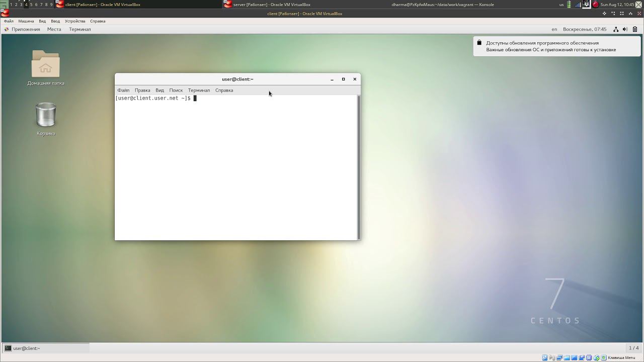Open VirtualBox Файл menu
This screenshot has height=362, width=644.
point(9,21)
